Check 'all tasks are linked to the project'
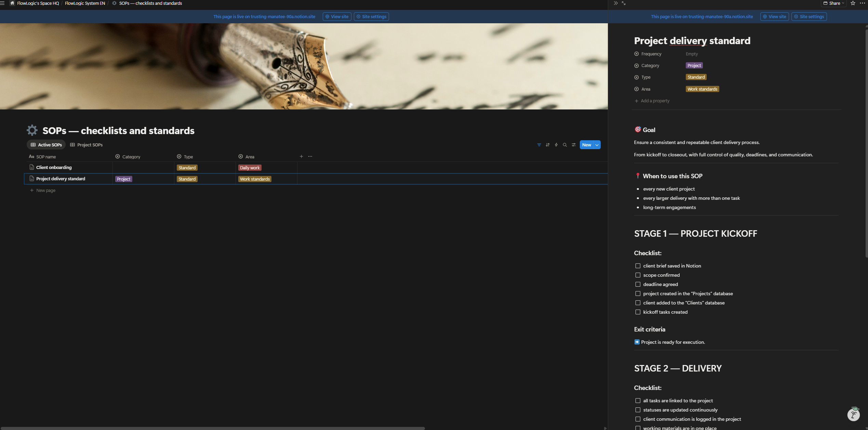This screenshot has height=430, width=868. tap(638, 401)
